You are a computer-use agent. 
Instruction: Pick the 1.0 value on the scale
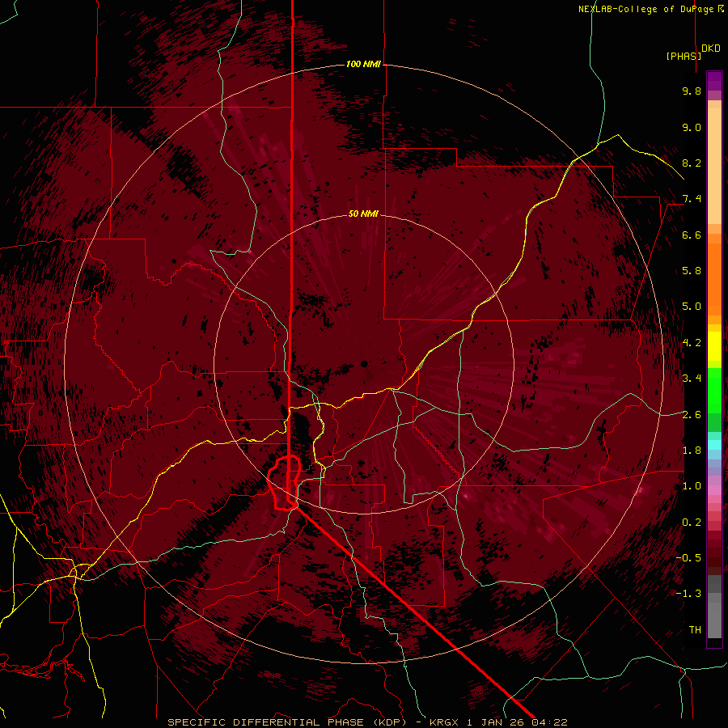pos(692,486)
